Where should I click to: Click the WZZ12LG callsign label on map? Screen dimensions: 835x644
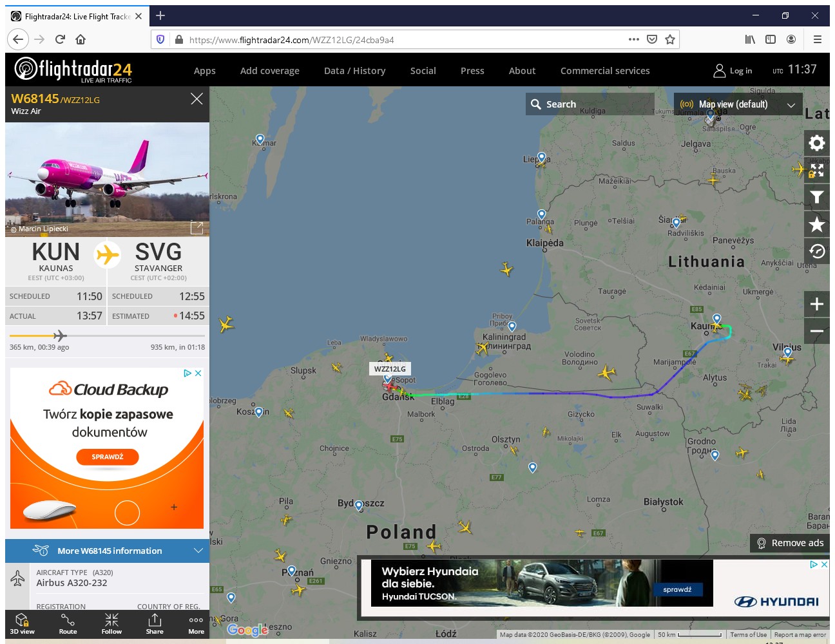[390, 369]
